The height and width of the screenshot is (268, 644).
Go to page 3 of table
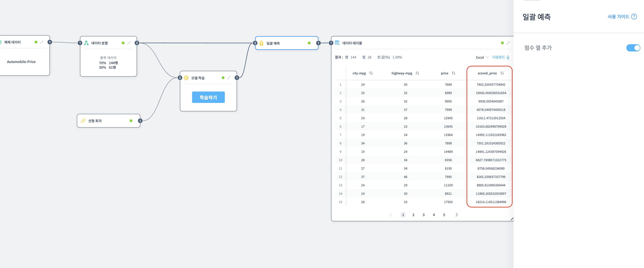point(424,215)
